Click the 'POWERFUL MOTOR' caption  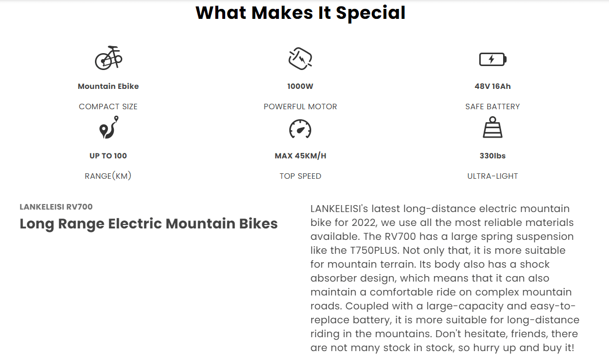click(x=300, y=107)
